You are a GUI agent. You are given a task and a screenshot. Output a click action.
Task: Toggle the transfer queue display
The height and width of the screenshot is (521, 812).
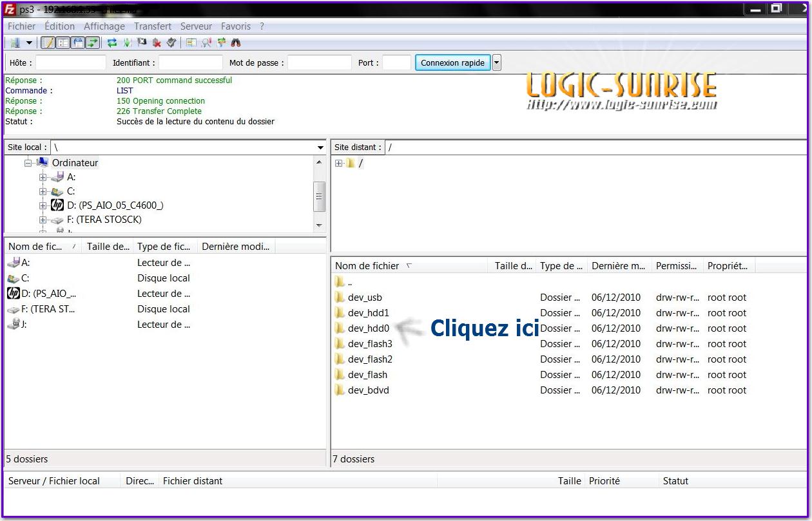coord(93,43)
